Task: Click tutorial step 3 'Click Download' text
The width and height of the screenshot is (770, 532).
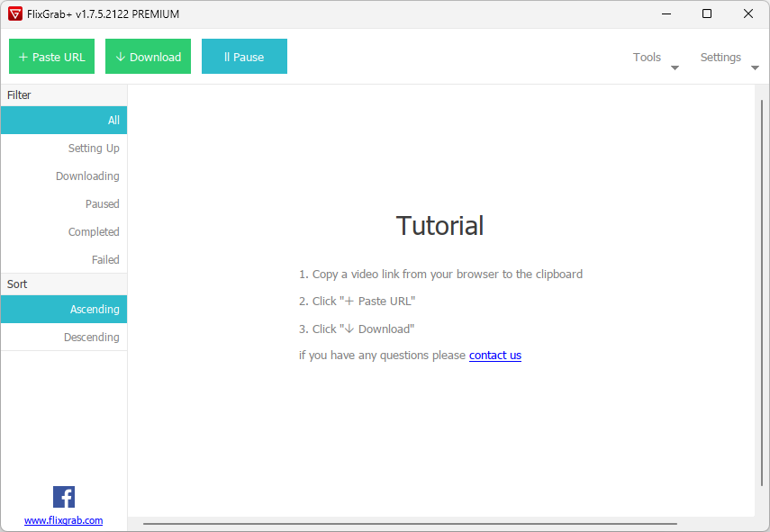Action: [357, 329]
